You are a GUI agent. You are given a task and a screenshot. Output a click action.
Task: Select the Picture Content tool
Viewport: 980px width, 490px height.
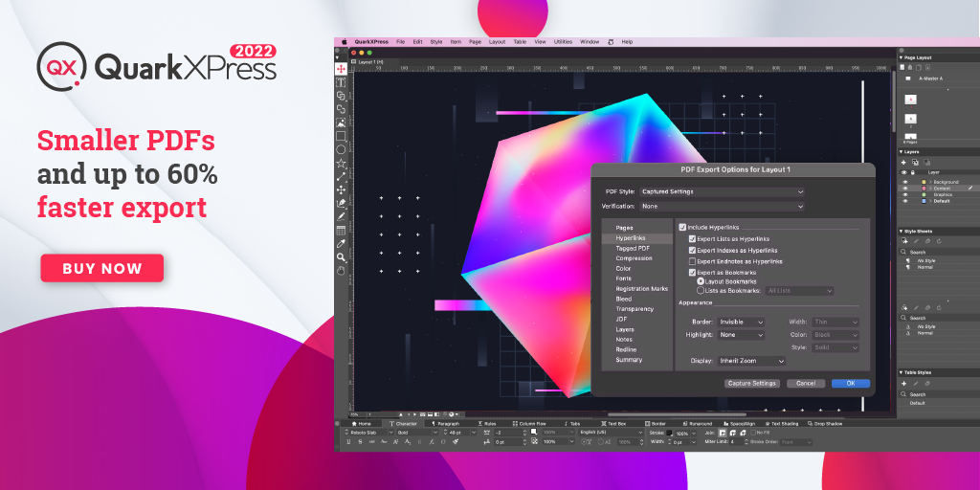[x=341, y=122]
